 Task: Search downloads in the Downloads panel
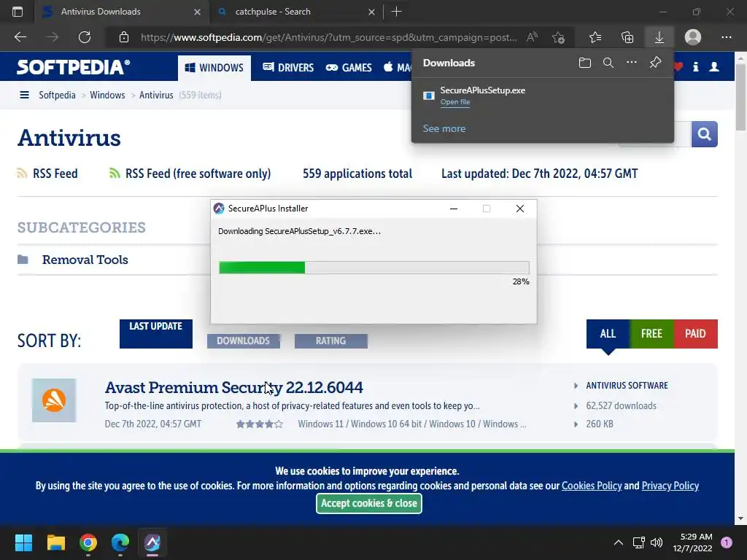coord(608,63)
